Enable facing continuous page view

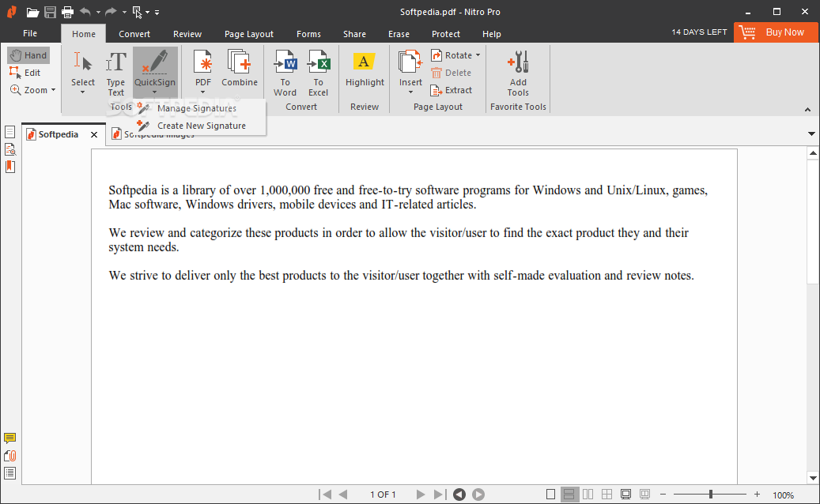(x=606, y=494)
